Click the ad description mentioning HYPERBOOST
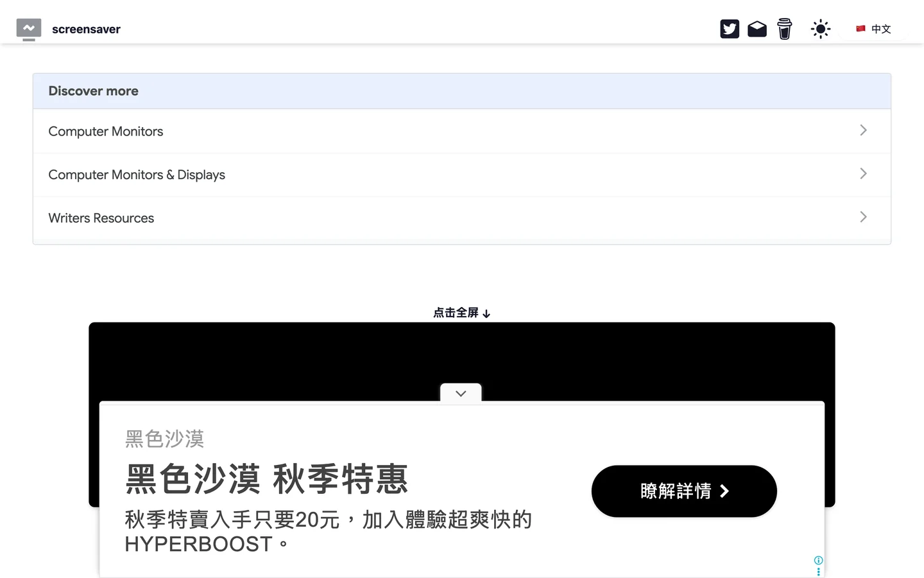 coord(329,532)
